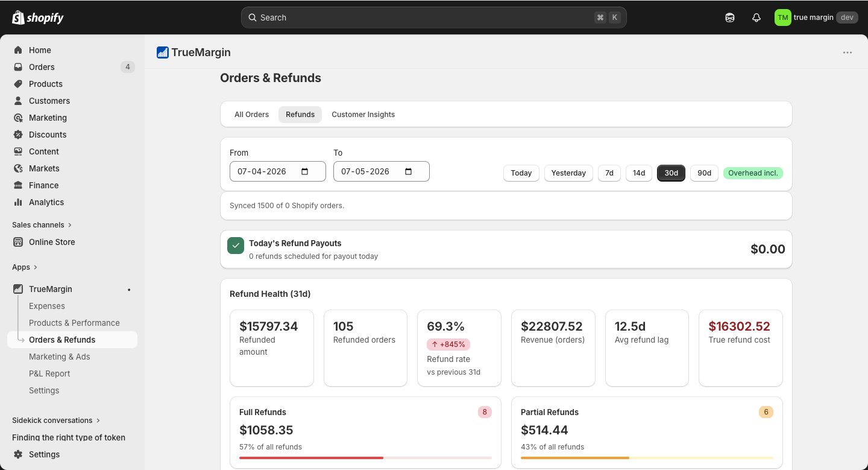Expand the Sales channels section
The width and height of the screenshot is (868, 470).
pyautogui.click(x=42, y=224)
